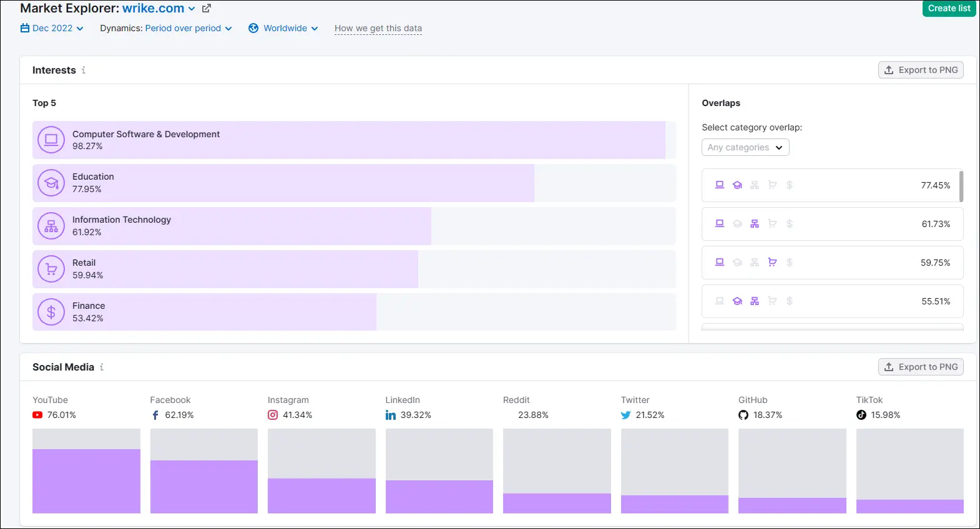Click network icon in 61.73% overlap row

click(755, 224)
